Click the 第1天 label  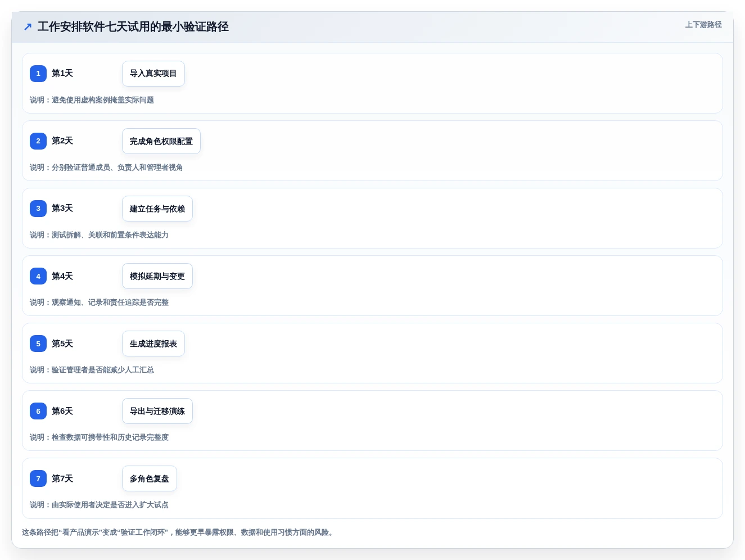tap(62, 73)
